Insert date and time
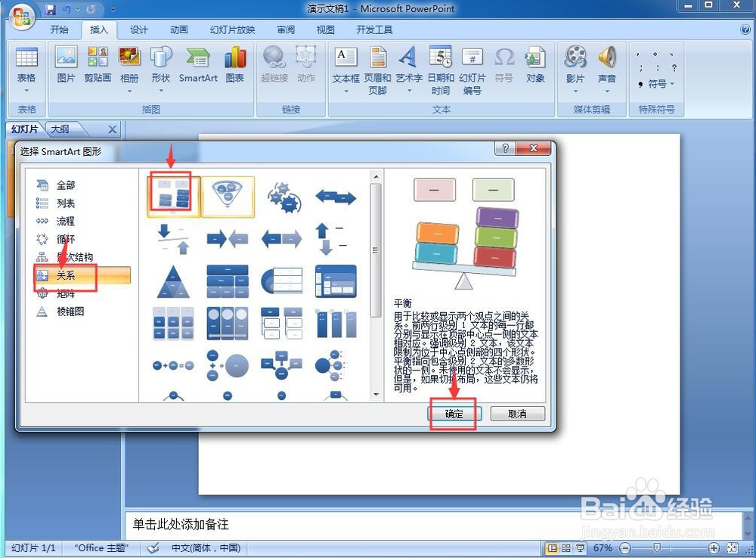The width and height of the screenshot is (756, 558). click(441, 70)
